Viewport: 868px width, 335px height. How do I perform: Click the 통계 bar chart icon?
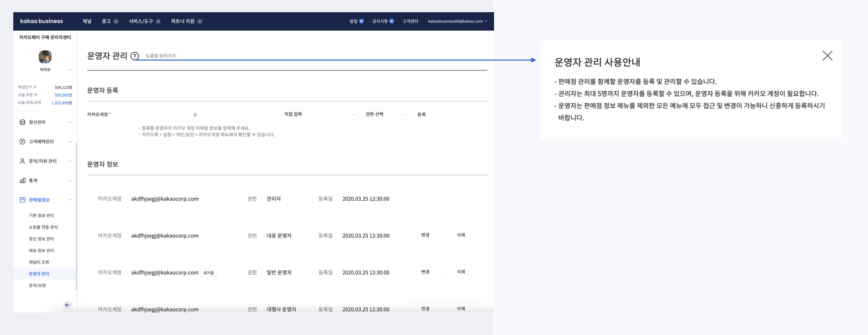tap(22, 180)
